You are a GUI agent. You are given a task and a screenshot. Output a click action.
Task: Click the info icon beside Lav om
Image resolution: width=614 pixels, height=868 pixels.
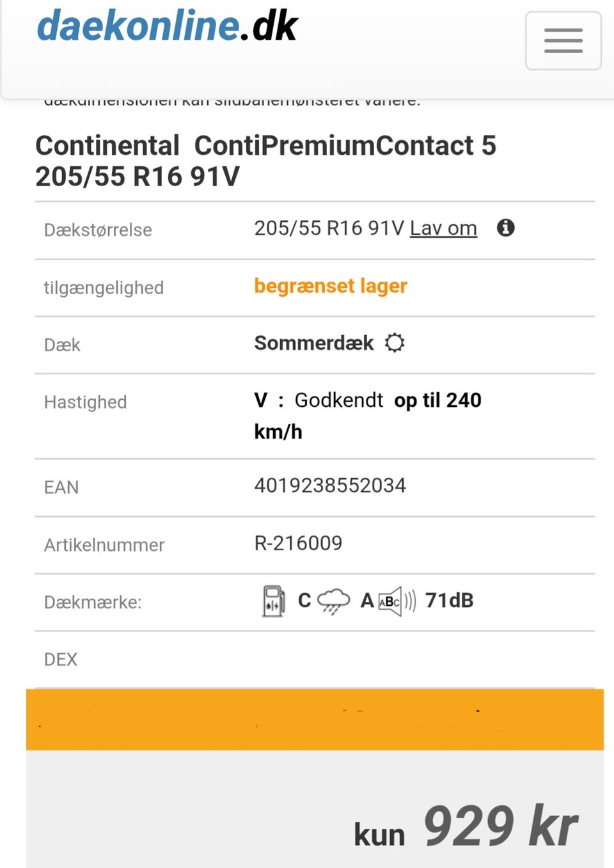pos(506,228)
